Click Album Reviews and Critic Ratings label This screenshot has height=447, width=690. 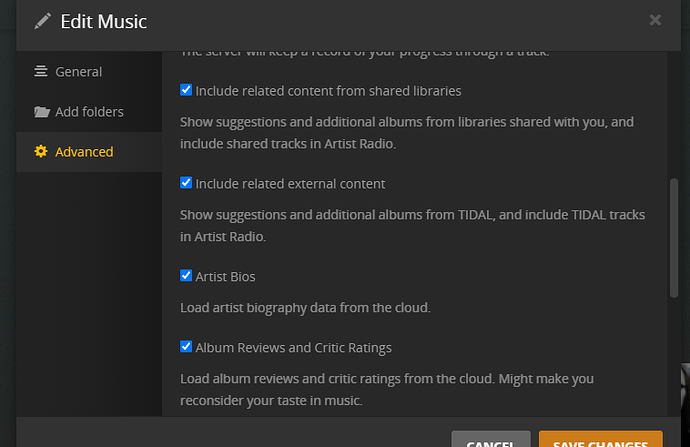pos(293,348)
